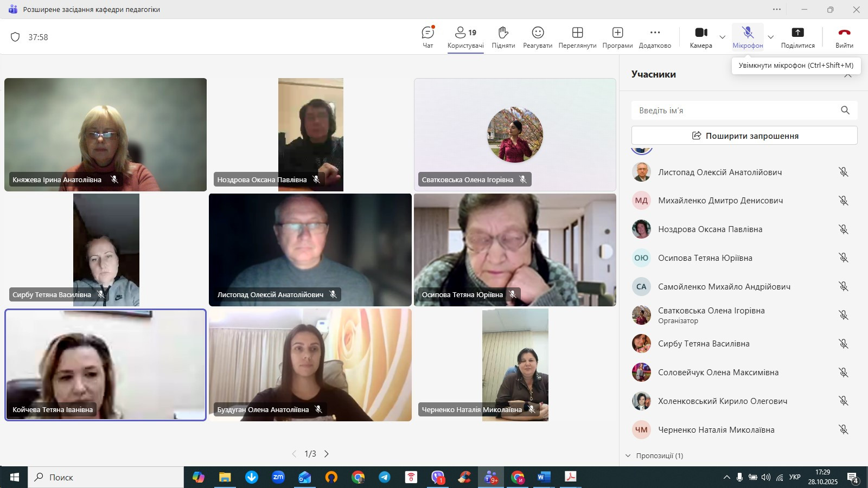The width and height of the screenshot is (868, 488).
Task: Open the Chat panel
Action: (x=428, y=37)
